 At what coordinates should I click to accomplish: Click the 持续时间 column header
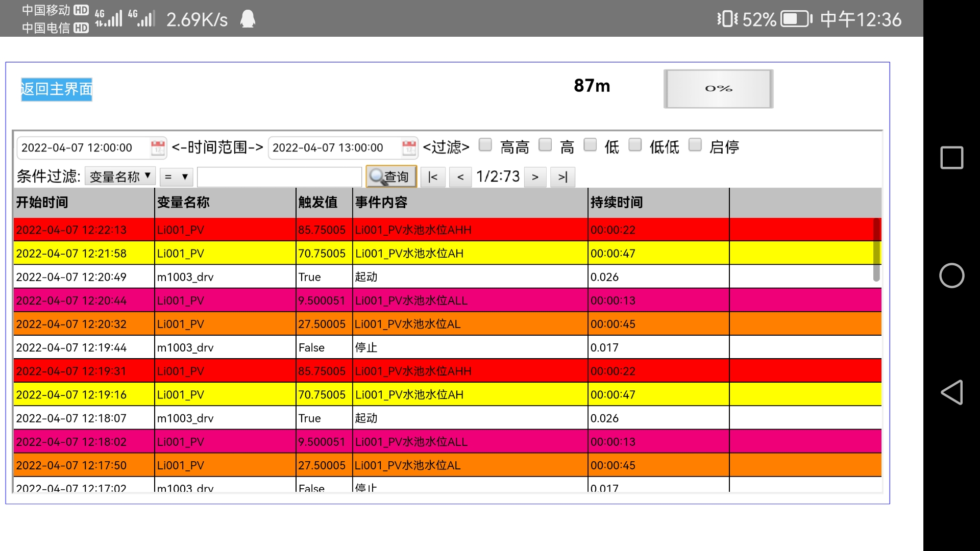pyautogui.click(x=617, y=203)
